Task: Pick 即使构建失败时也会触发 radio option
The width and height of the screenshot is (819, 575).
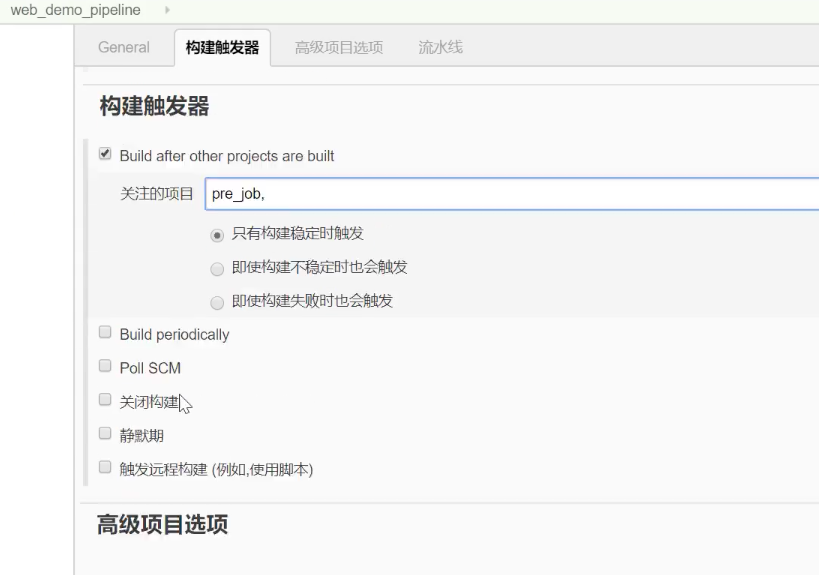Action: [x=217, y=302]
